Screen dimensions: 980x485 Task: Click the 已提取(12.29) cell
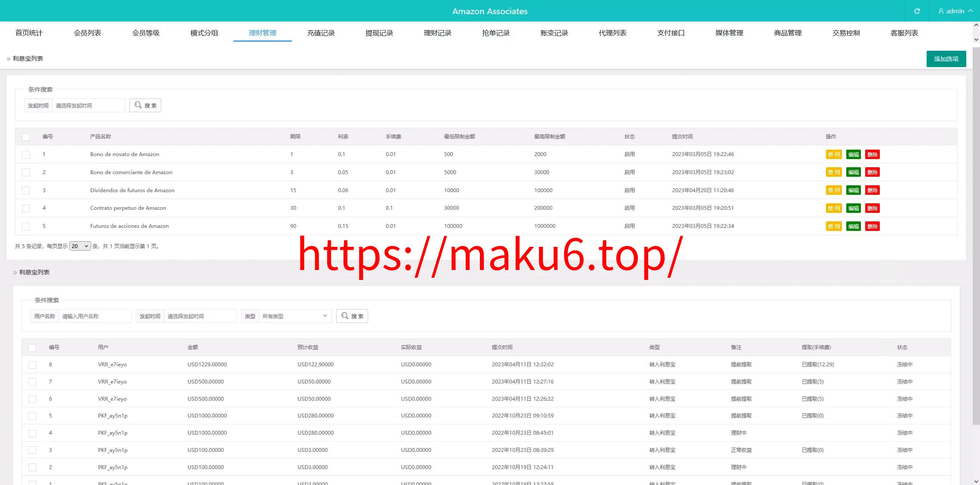click(818, 365)
